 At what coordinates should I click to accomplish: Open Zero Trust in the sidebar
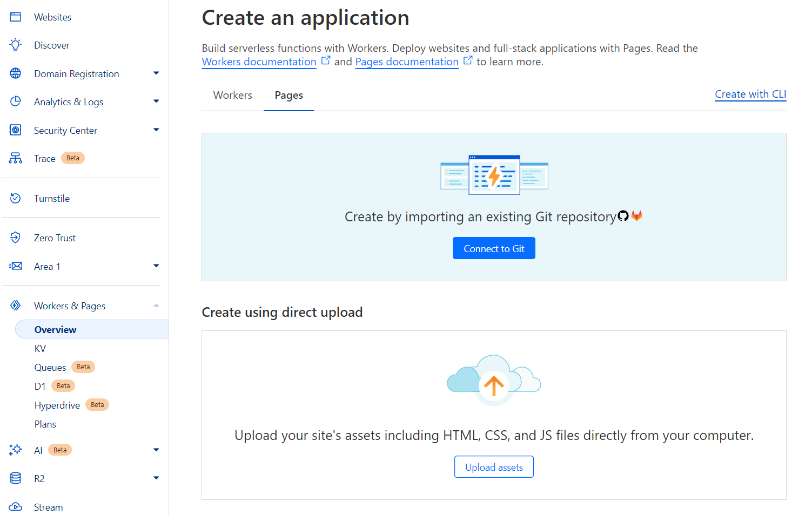[55, 238]
